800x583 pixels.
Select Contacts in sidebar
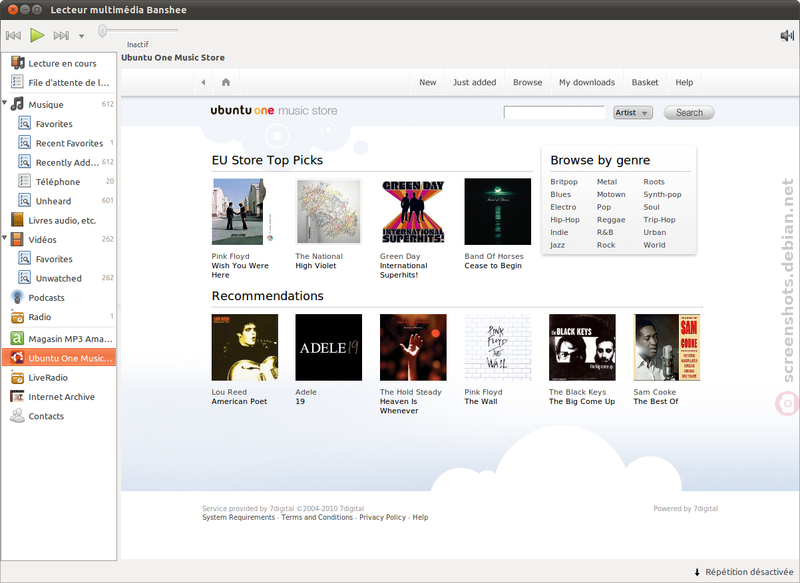point(59,416)
